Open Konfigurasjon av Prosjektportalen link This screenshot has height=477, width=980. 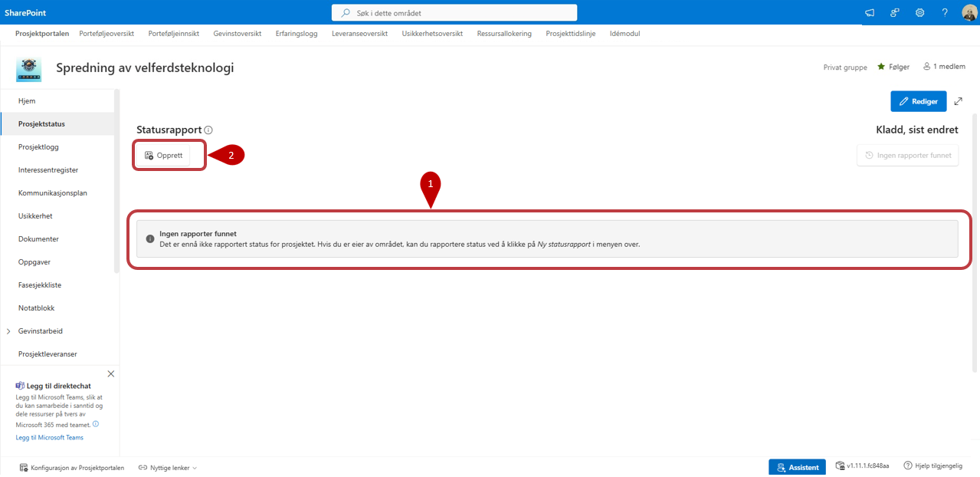71,467
